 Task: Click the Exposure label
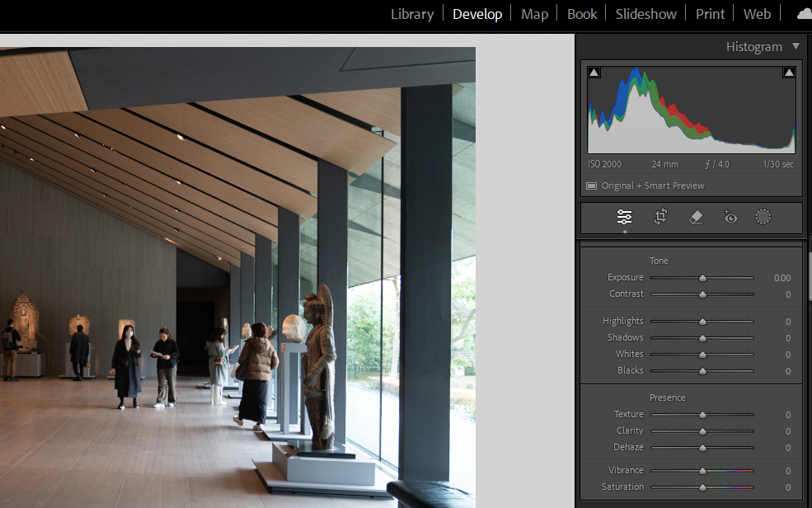point(625,278)
